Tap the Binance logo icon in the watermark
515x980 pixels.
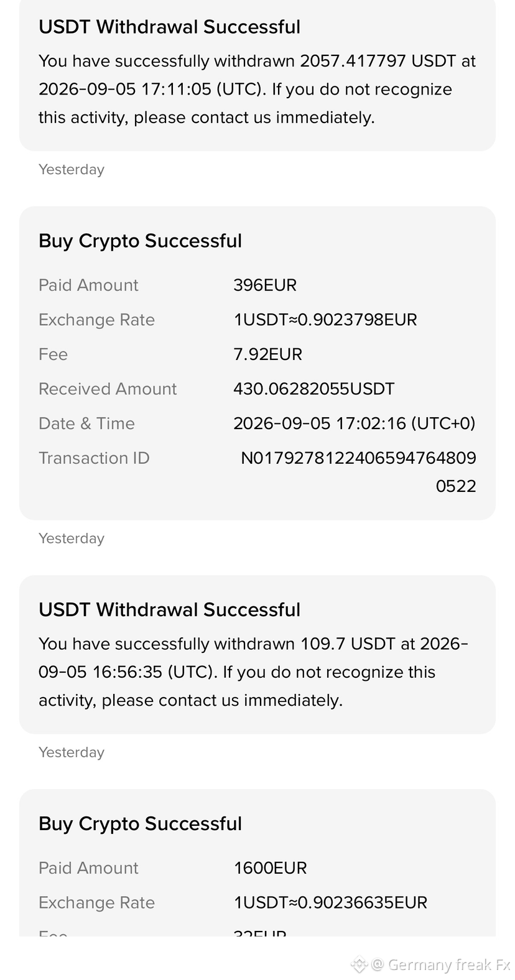(360, 964)
